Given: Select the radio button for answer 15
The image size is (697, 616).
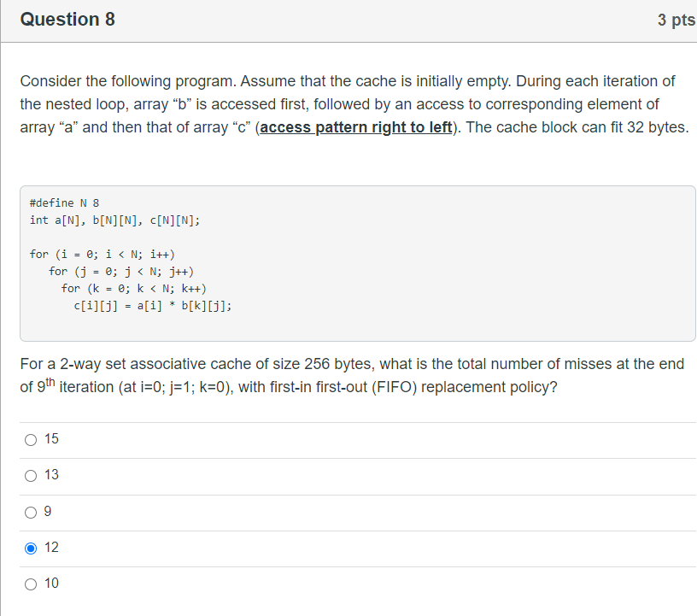Looking at the screenshot, I should coord(31,439).
